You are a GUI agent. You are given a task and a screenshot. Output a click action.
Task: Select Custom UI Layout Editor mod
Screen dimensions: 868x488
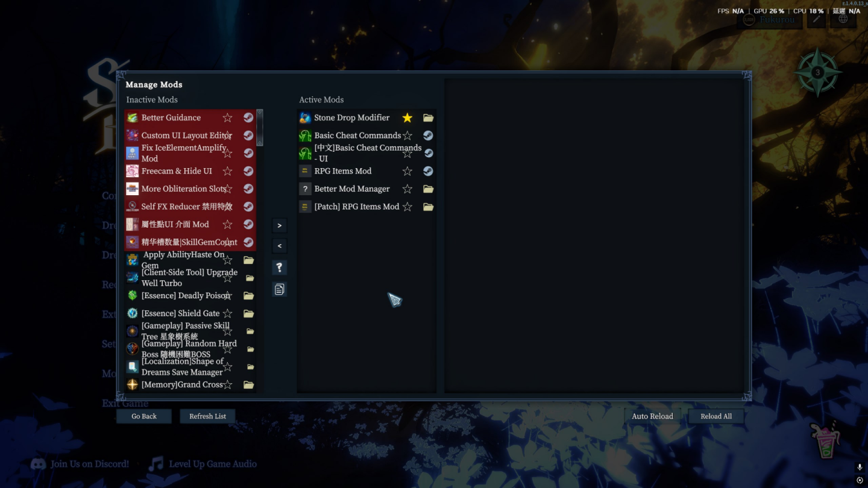click(x=190, y=136)
